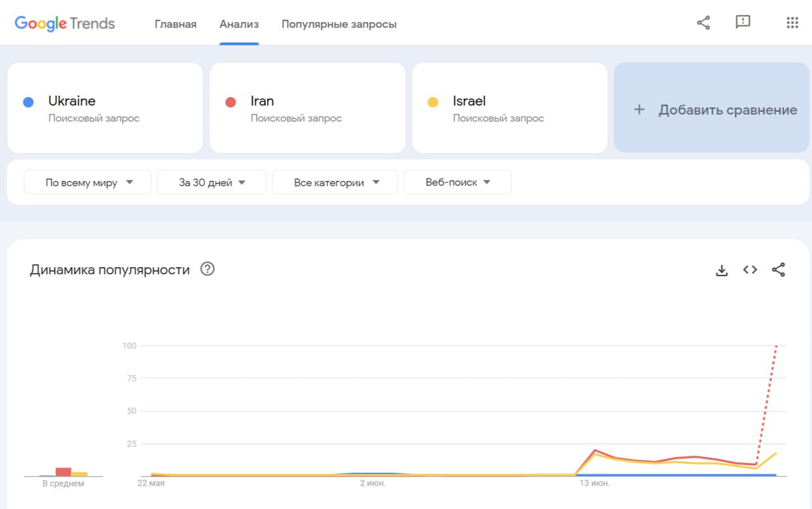Click the yellow Israel color dot
The image size is (812, 509).
(x=433, y=102)
